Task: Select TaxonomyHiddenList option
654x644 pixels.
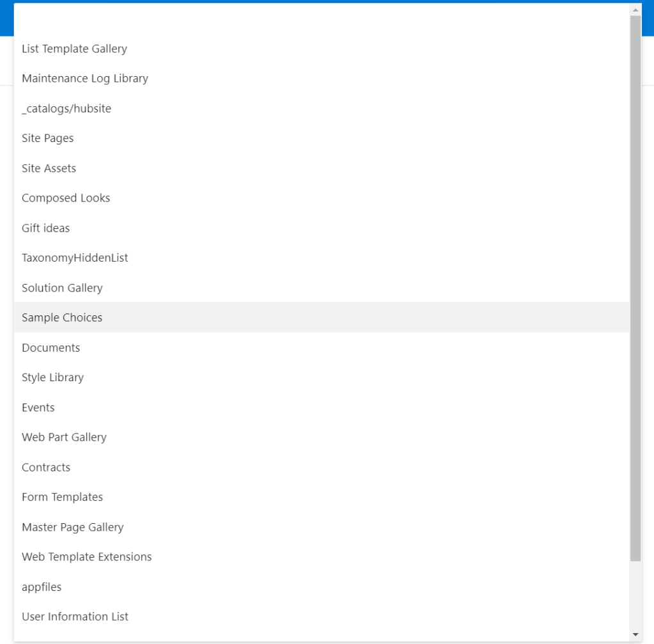Action: click(x=75, y=258)
